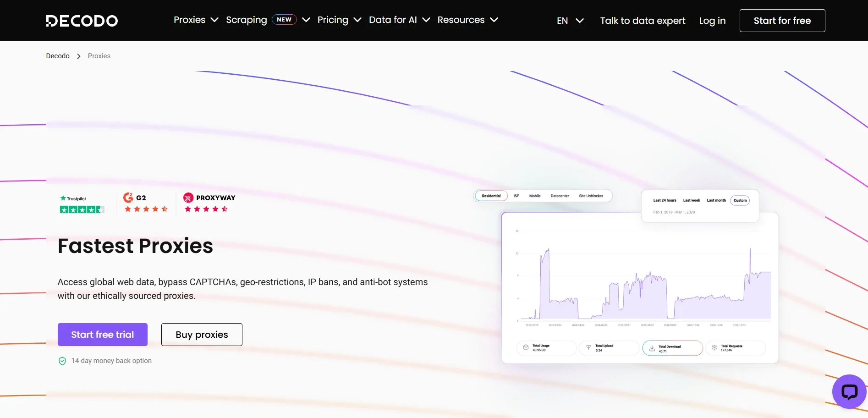Viewport: 868px width, 418px height.
Task: Select the ISP tab in dashboard preview
Action: point(516,196)
